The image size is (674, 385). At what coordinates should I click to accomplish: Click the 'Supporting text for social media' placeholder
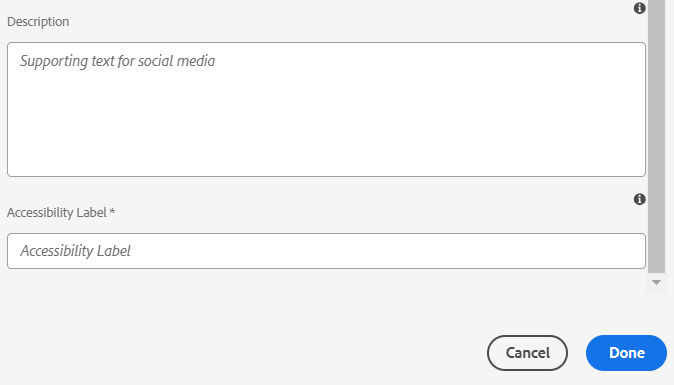pyautogui.click(x=117, y=61)
